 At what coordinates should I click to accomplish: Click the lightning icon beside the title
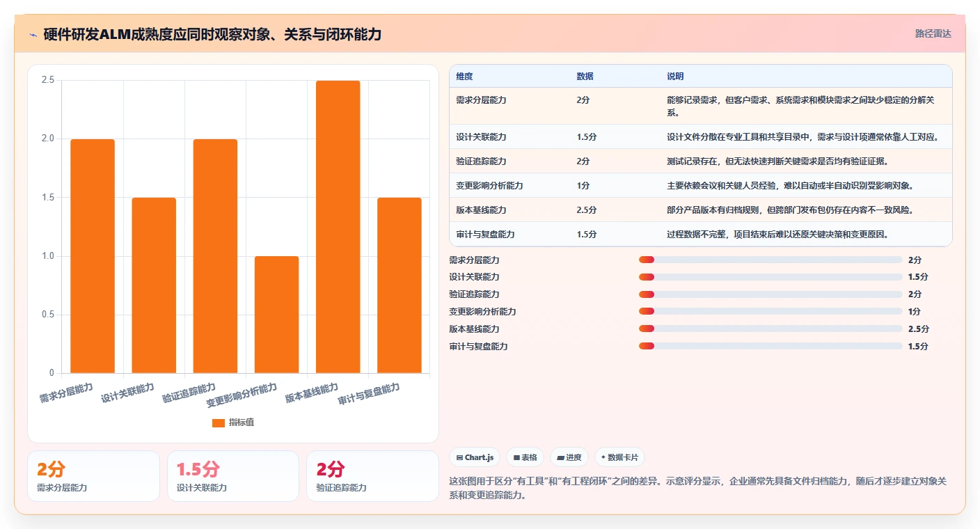pos(33,35)
